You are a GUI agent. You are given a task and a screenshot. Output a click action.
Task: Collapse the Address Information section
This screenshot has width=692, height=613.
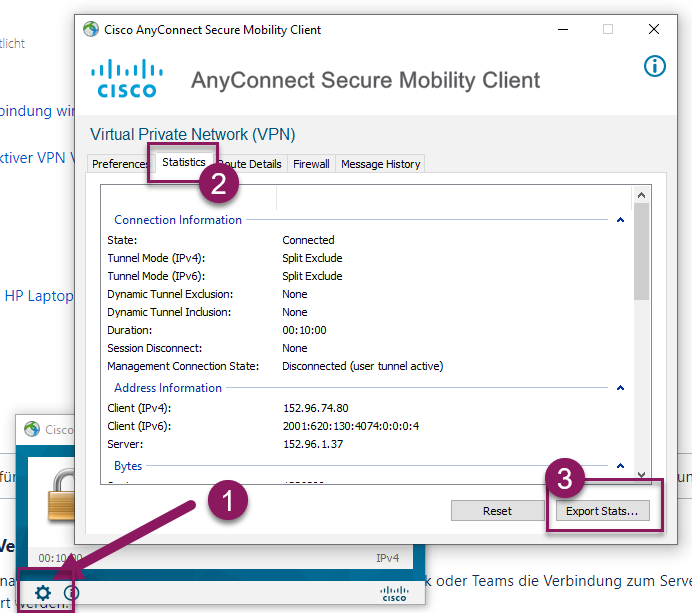[x=621, y=388]
